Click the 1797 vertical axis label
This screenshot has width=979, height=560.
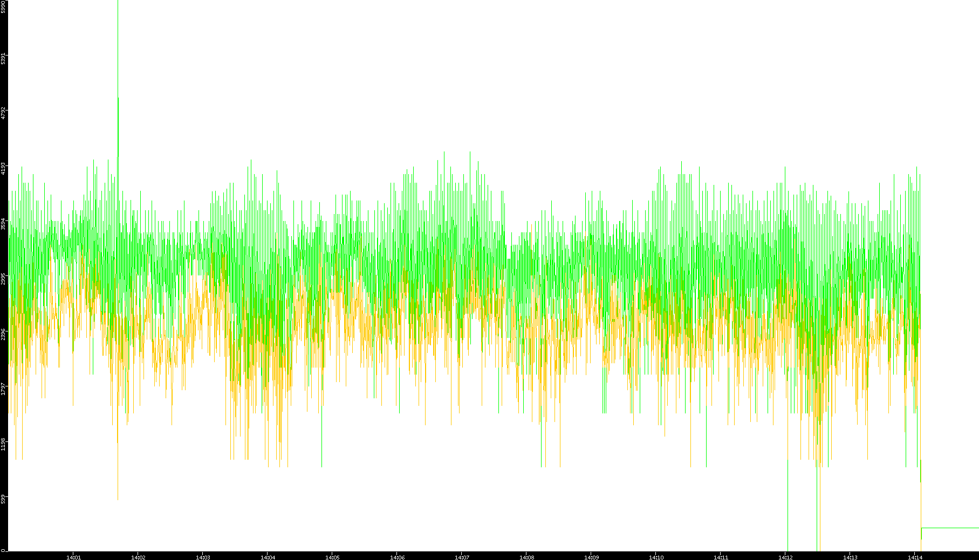coord(3,389)
